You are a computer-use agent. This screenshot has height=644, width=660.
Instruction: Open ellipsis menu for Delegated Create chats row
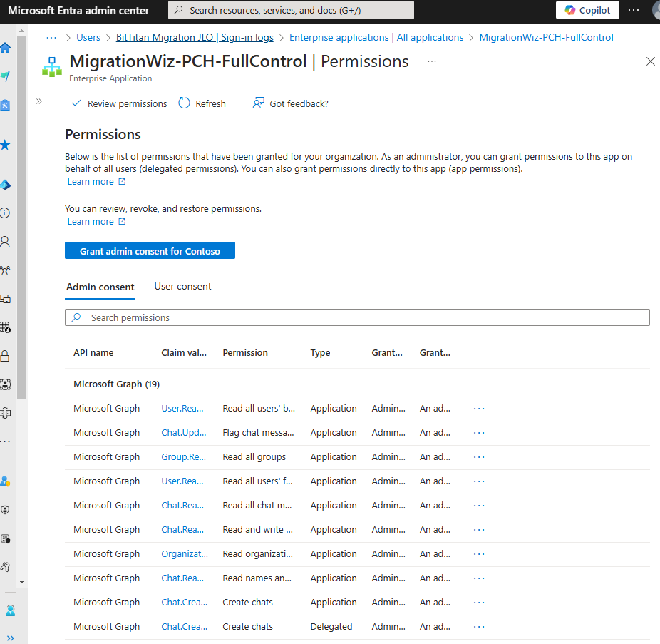coord(479,627)
